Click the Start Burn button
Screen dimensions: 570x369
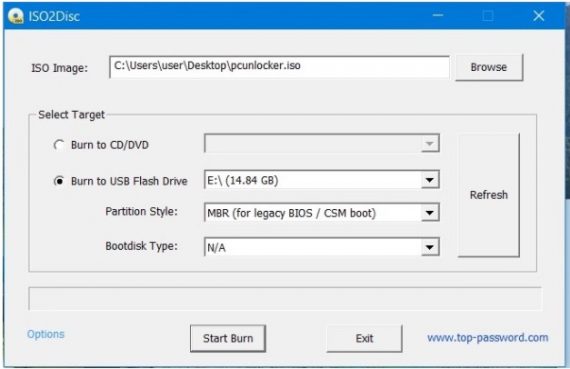click(x=228, y=338)
